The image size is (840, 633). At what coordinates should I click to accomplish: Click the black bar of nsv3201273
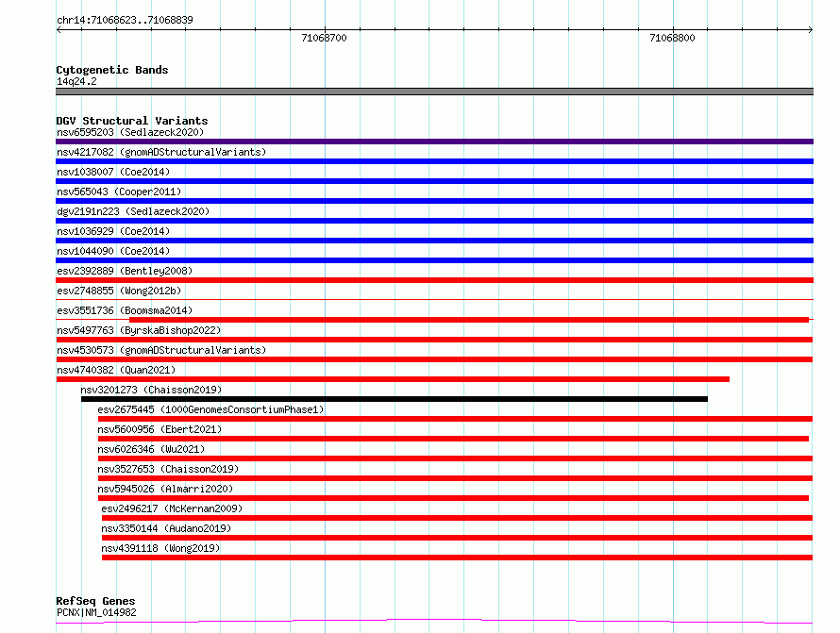(x=395, y=399)
